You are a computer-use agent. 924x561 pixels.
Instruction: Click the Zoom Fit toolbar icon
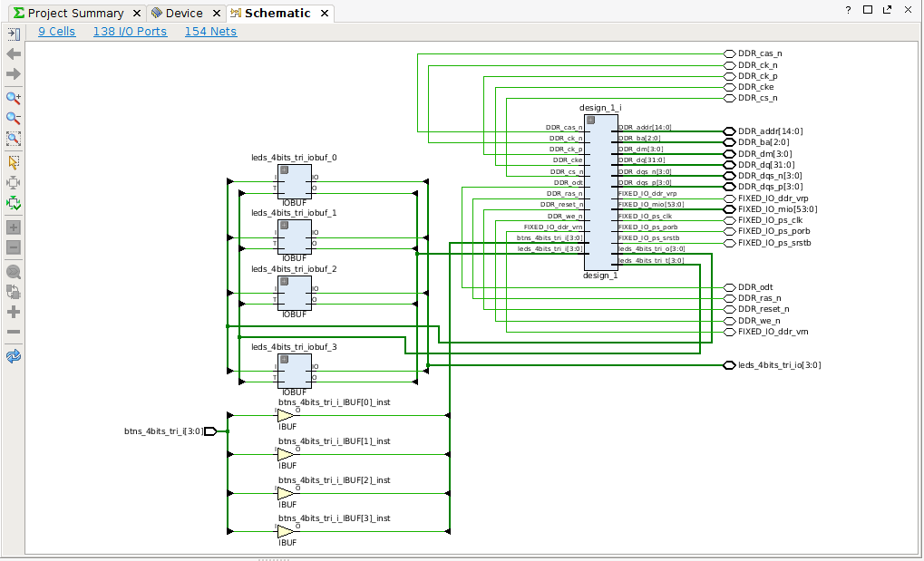(14, 140)
